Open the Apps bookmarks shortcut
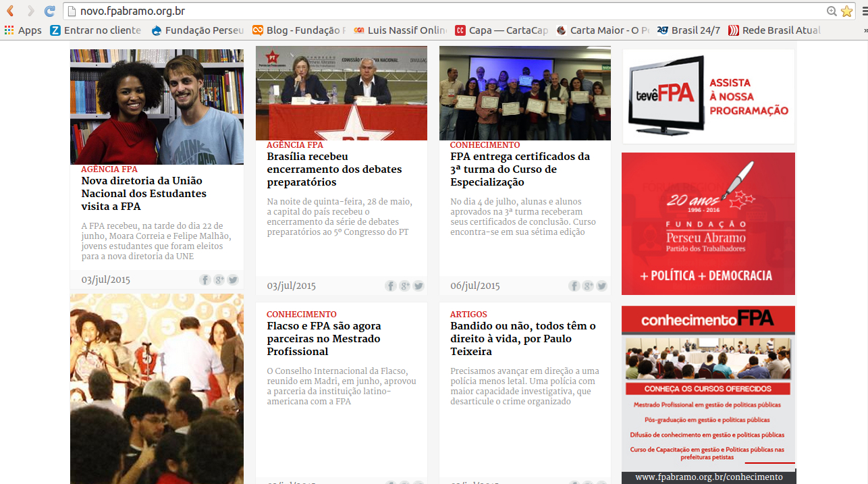 tap(23, 30)
